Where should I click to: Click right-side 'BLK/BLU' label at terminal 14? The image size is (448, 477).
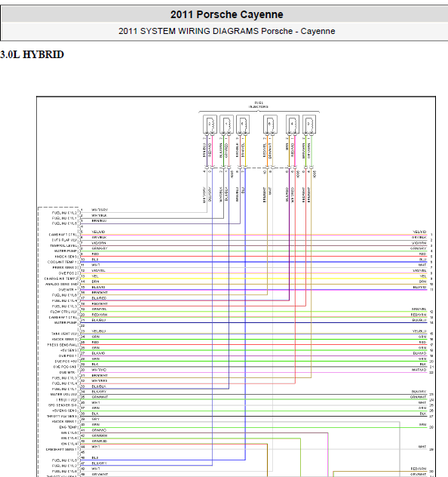coord(419,320)
